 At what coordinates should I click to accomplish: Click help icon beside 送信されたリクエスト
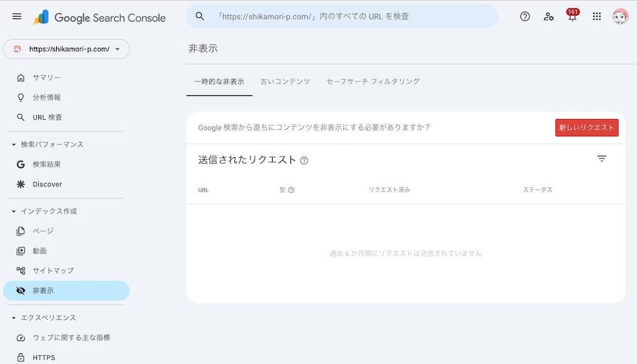click(x=304, y=160)
